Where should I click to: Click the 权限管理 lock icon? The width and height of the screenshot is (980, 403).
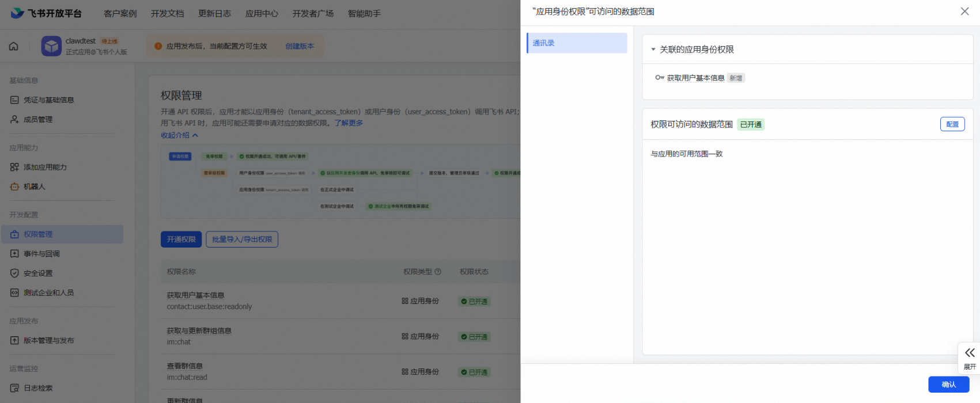(14, 235)
